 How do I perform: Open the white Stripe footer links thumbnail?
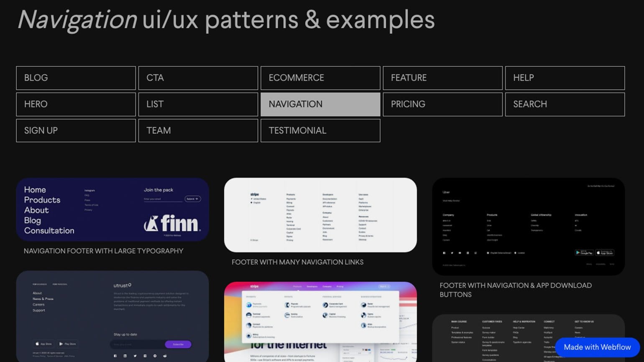pos(320,215)
